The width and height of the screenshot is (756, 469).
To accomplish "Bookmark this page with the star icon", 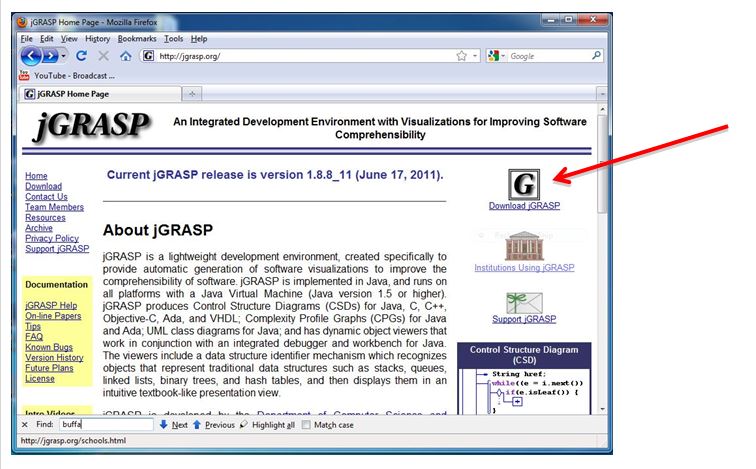I will pos(461,56).
